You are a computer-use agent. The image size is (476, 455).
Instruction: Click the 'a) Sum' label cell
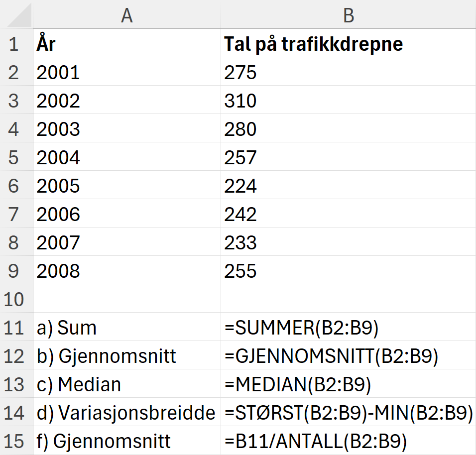point(127,327)
